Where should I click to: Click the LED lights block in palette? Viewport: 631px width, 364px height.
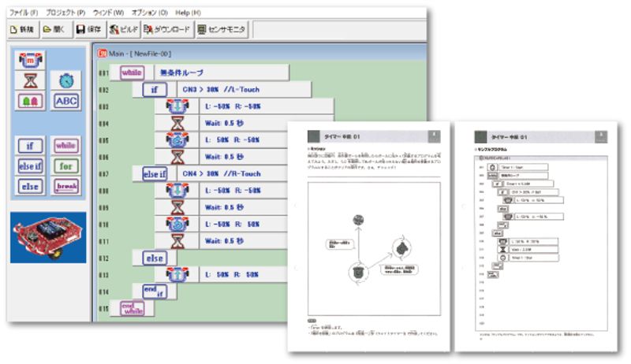click(30, 101)
